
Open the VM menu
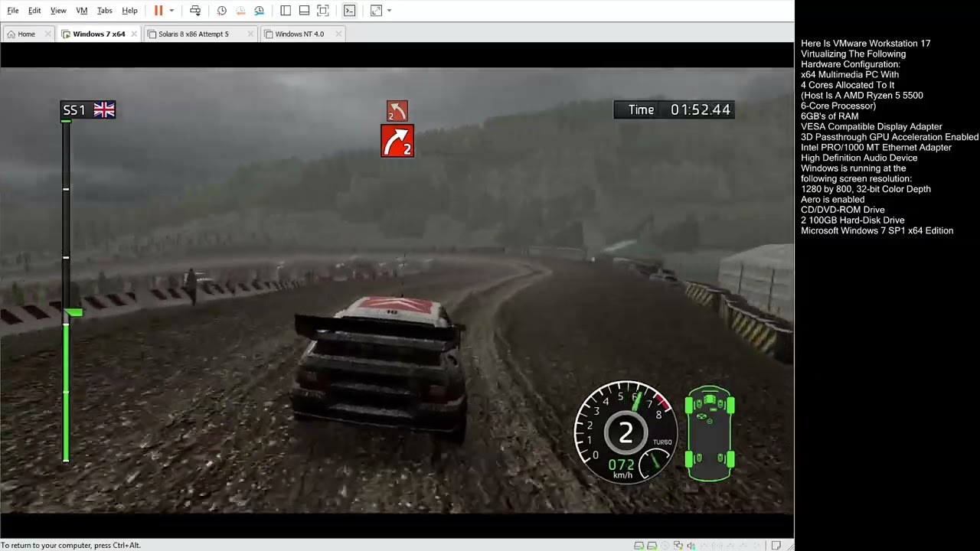click(x=82, y=11)
